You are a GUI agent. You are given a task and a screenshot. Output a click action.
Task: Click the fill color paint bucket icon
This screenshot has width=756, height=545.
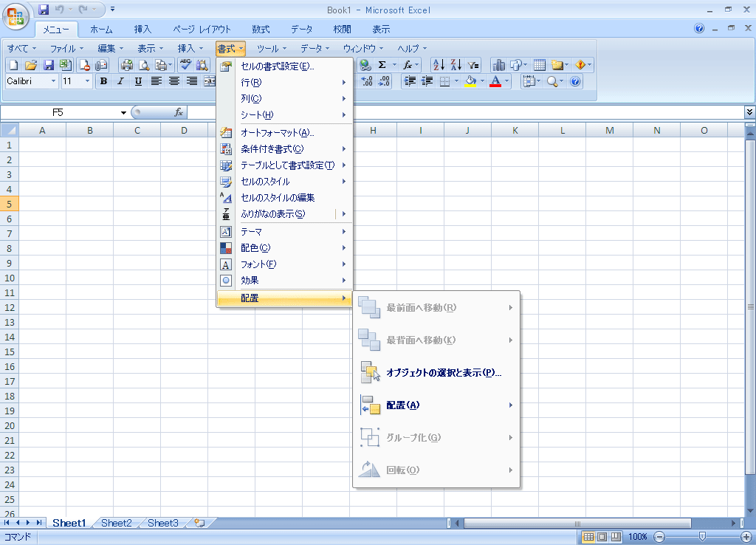pos(470,81)
